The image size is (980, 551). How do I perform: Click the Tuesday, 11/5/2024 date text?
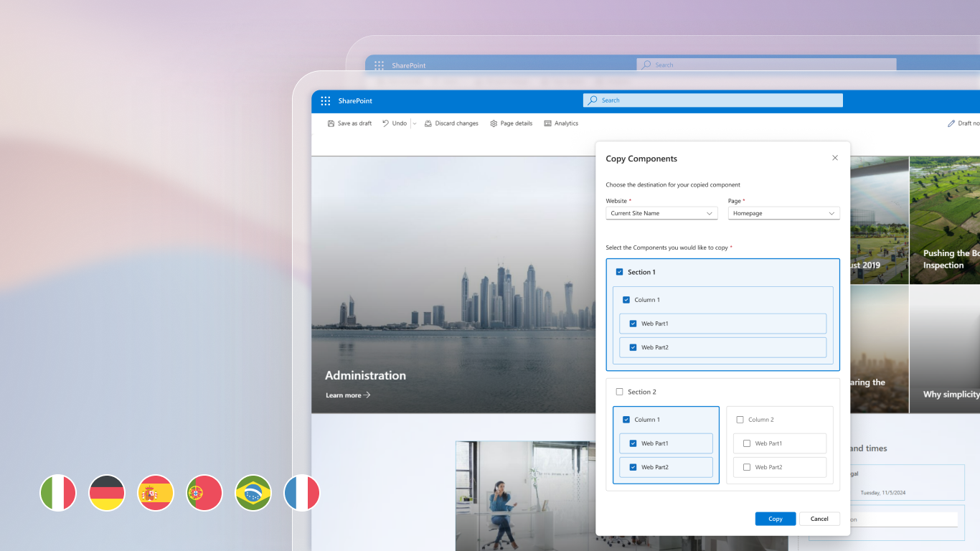(885, 493)
